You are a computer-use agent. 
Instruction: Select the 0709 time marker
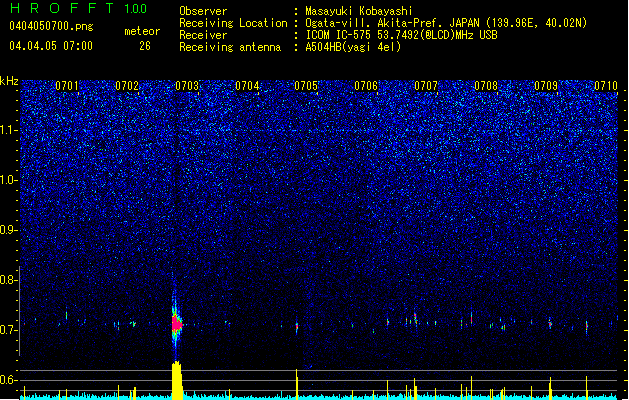[x=546, y=86]
